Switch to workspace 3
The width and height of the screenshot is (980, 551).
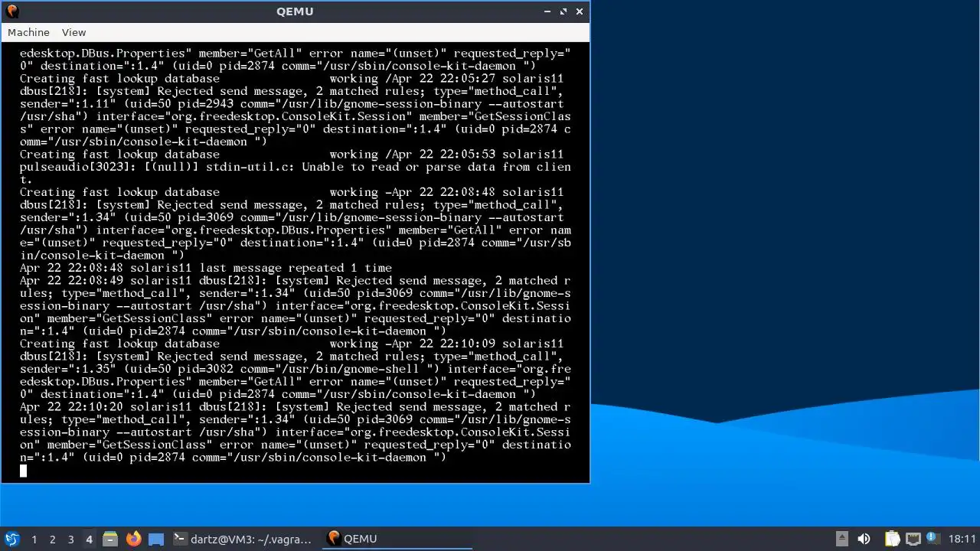[x=70, y=539]
